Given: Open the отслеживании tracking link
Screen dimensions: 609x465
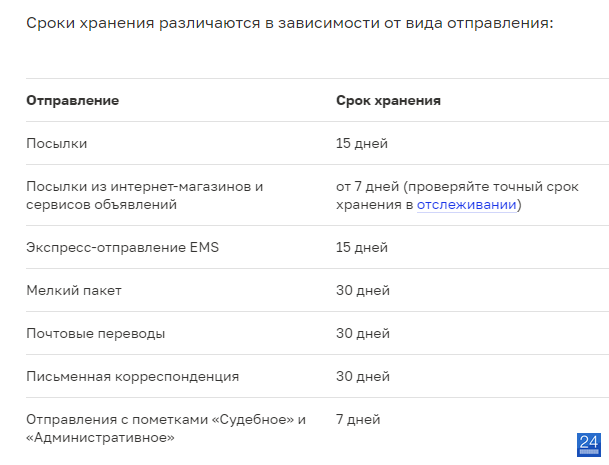Looking at the screenshot, I should point(466,205).
